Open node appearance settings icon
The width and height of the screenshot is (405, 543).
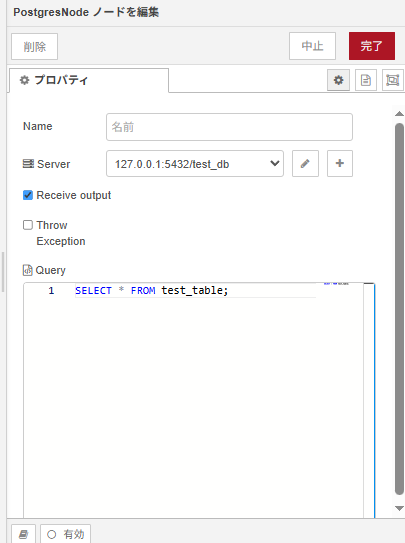coord(393,80)
